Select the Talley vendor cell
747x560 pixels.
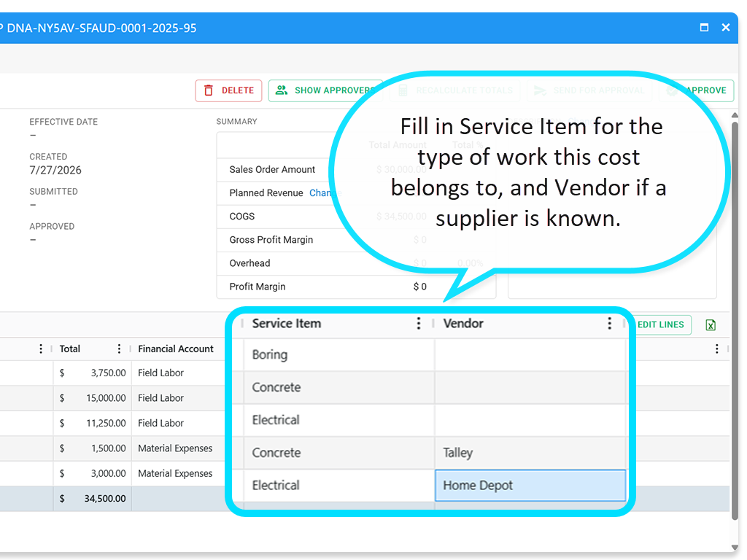click(530, 452)
